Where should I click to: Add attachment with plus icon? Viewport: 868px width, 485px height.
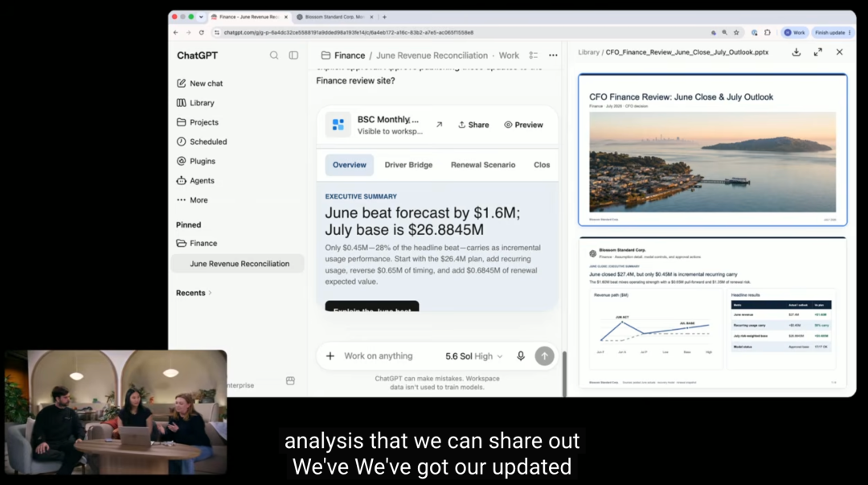click(330, 356)
